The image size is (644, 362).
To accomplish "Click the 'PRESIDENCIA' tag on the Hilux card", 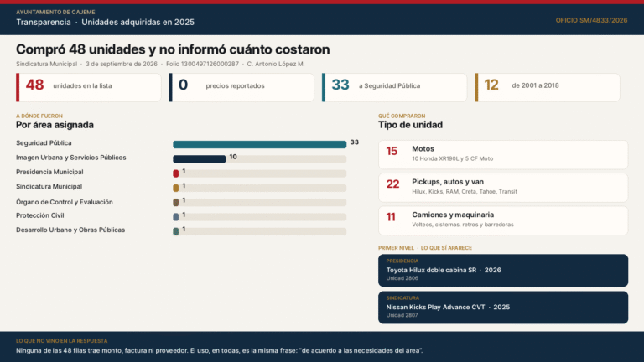I will (402, 261).
